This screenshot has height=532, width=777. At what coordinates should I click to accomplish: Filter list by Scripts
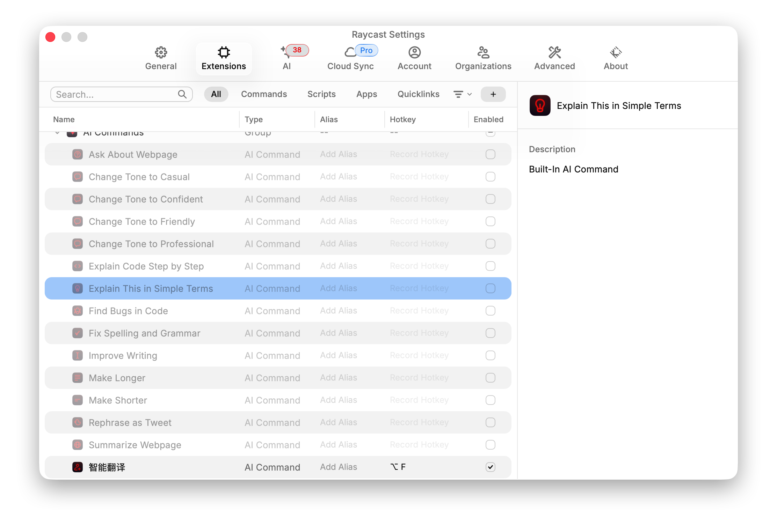click(321, 94)
